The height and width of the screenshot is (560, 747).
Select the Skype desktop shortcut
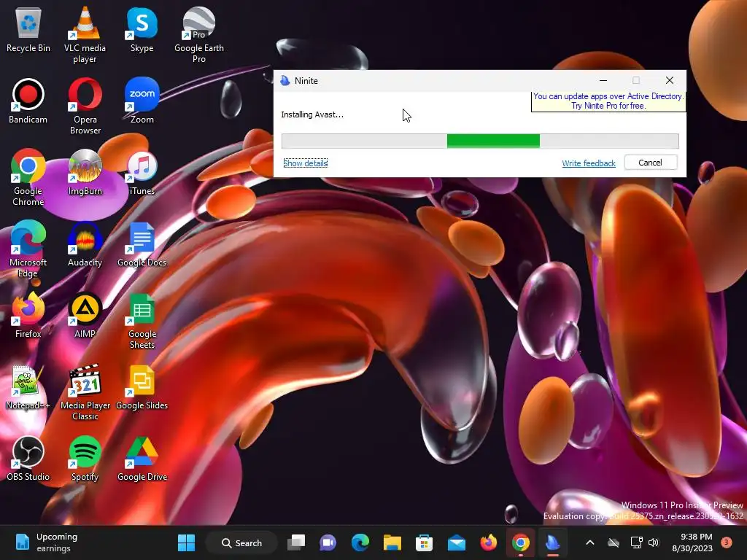point(142,29)
